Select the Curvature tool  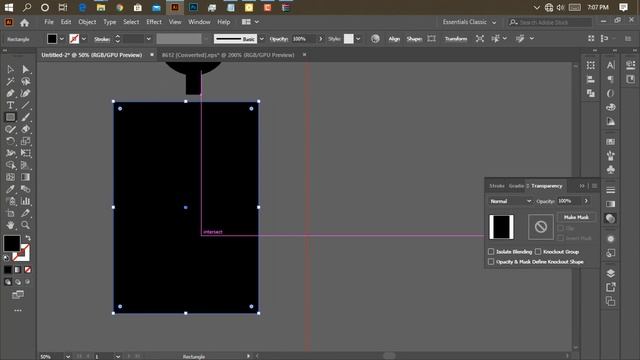click(x=25, y=93)
